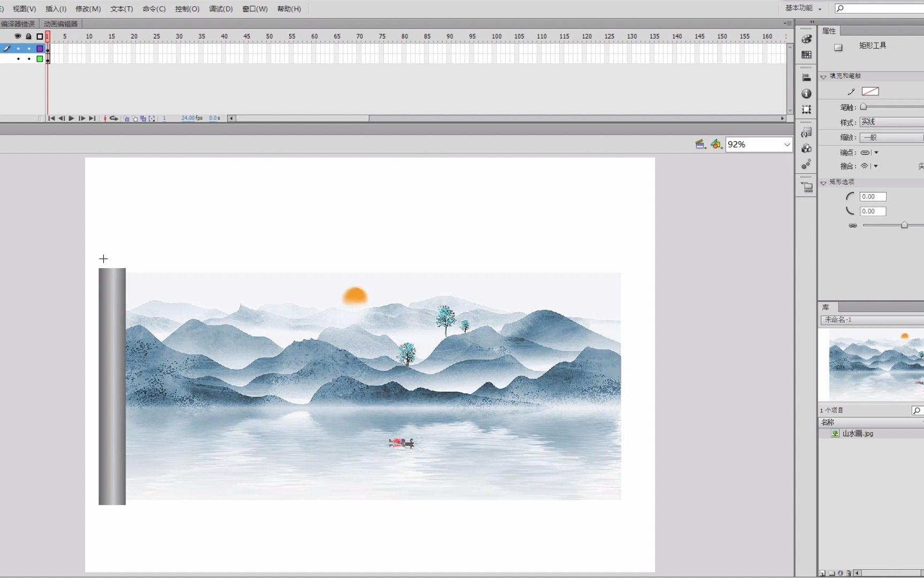Click Edit Multiple Frames button
Screen dimensions: 924x578
point(143,118)
